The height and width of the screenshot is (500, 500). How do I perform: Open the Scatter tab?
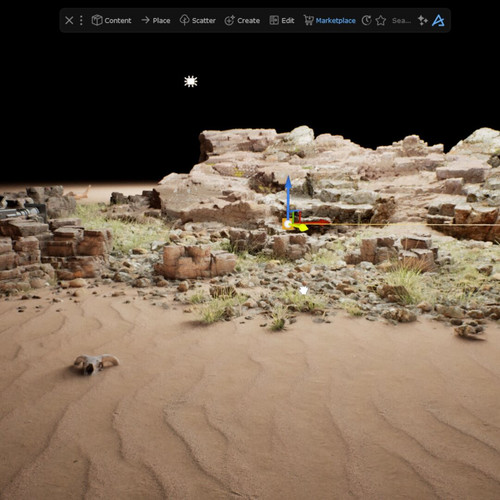[x=198, y=20]
